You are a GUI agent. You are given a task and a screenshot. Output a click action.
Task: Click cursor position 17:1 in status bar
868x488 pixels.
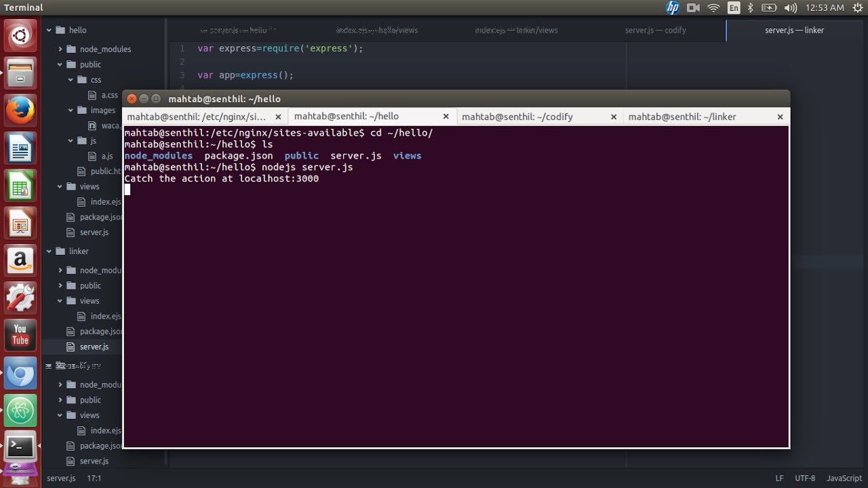click(94, 479)
